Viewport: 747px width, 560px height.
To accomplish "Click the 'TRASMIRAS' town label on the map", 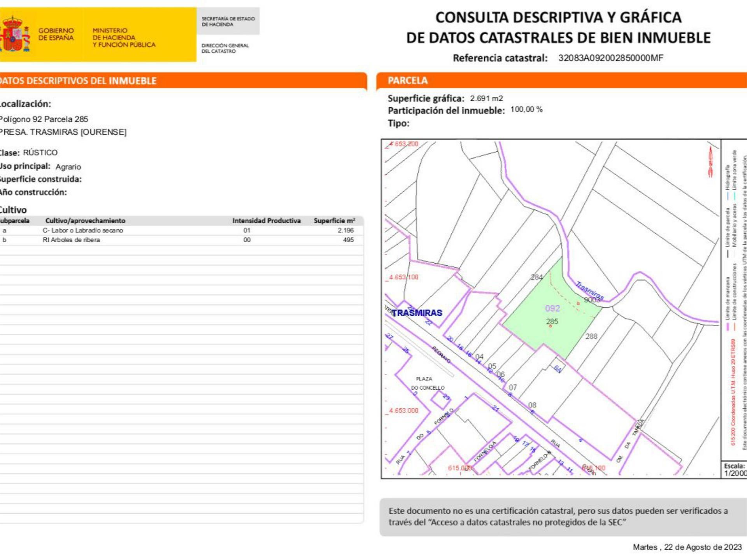I will (417, 313).
